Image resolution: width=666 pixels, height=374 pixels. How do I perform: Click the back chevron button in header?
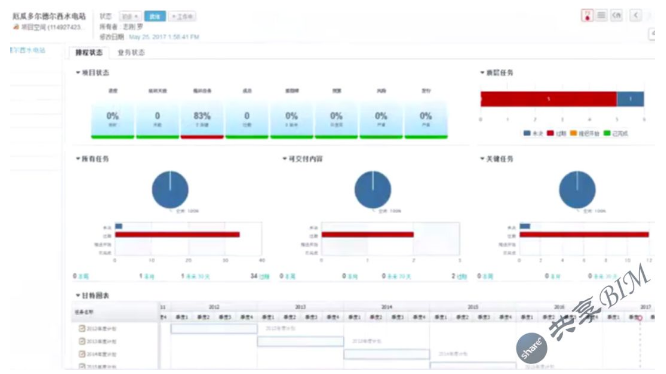coord(635,15)
